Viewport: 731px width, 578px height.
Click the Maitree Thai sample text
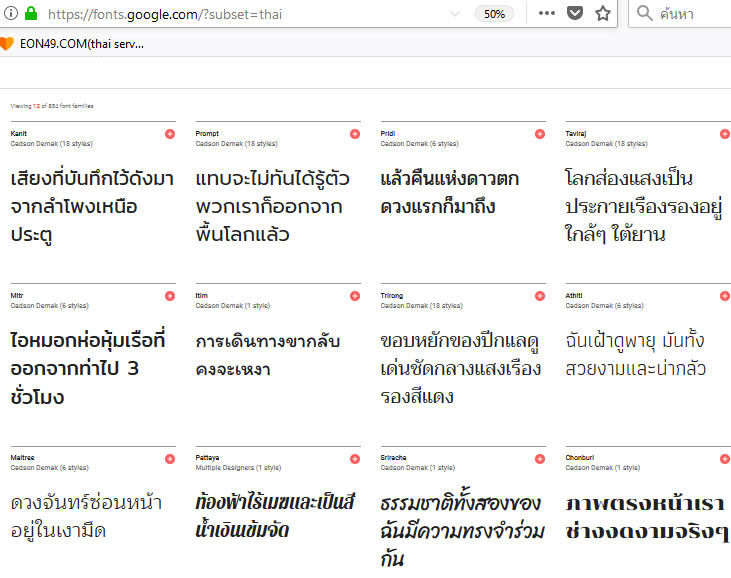[86, 516]
